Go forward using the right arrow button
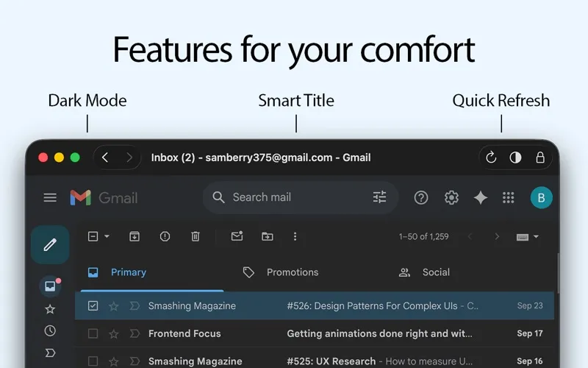Viewport: 588px width, 368px height. [x=129, y=158]
